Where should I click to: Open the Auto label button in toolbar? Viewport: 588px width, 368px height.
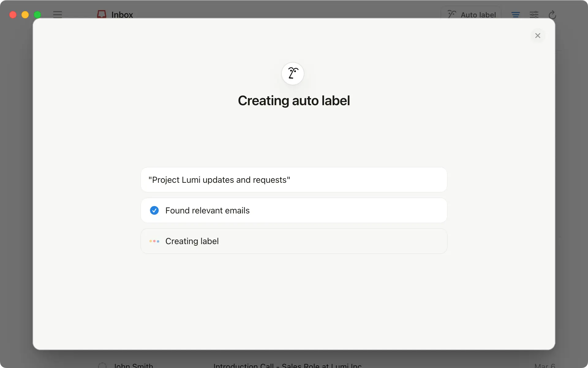pyautogui.click(x=471, y=14)
